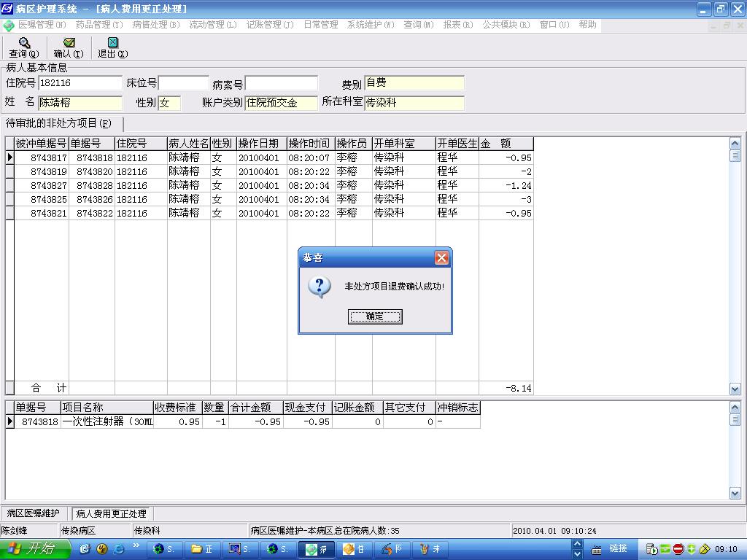Click the 链接 toolbar on taskbar
The width and height of the screenshot is (747, 560).
click(618, 549)
